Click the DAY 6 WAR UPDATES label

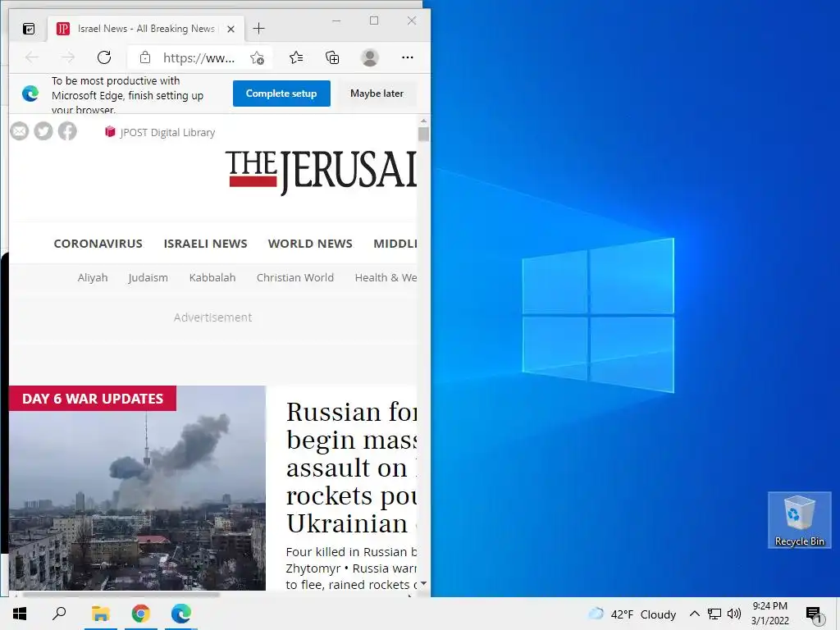click(x=93, y=399)
